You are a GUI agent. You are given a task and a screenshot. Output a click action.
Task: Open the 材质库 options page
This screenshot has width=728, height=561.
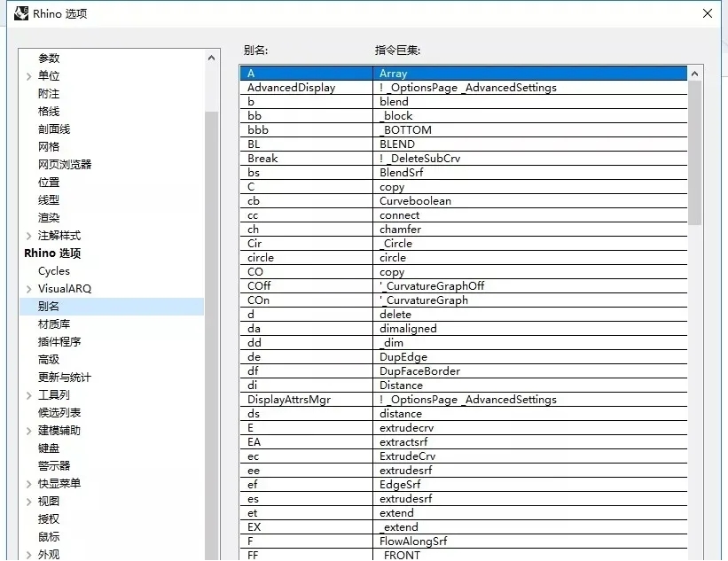coord(54,324)
